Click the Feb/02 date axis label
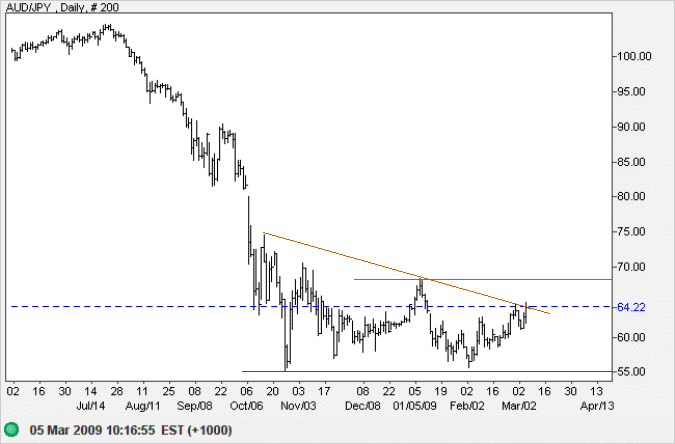The image size is (675, 444). pos(467,406)
